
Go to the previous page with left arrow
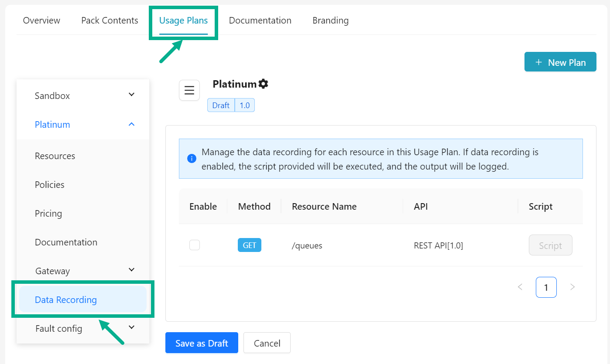[520, 287]
